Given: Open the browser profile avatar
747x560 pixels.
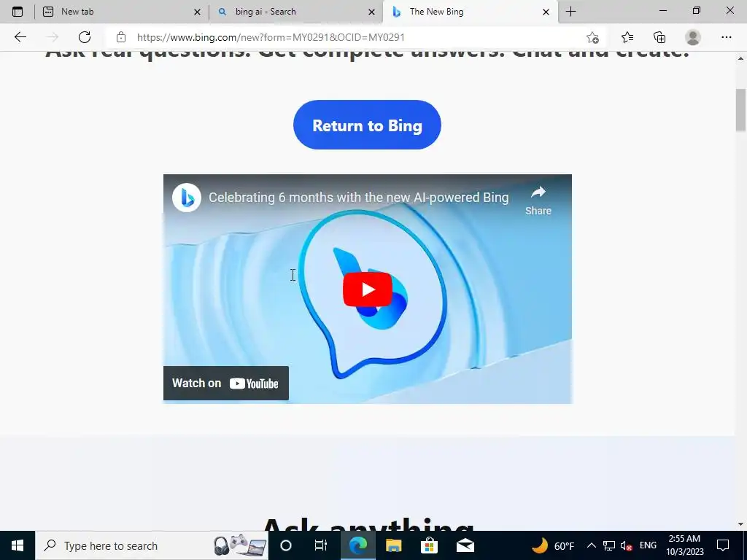Looking at the screenshot, I should (x=693, y=37).
